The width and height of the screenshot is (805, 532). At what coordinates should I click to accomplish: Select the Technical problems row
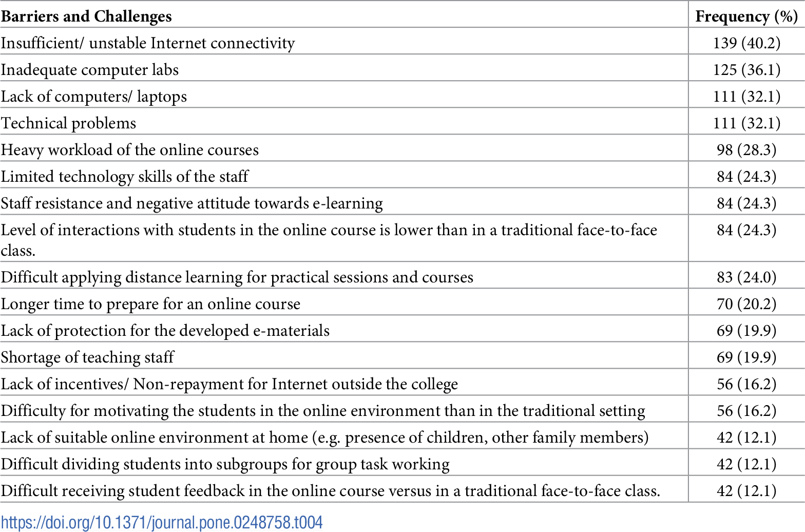coord(402,123)
